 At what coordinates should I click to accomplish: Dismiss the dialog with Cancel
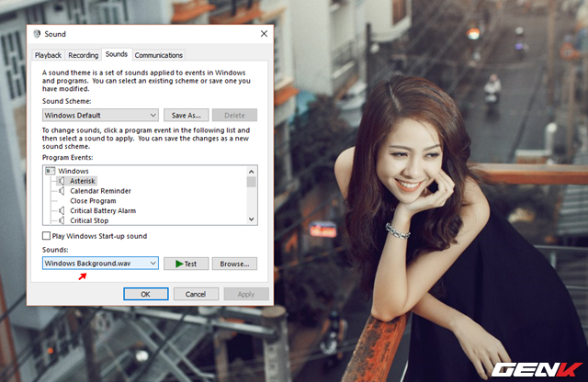tap(196, 294)
